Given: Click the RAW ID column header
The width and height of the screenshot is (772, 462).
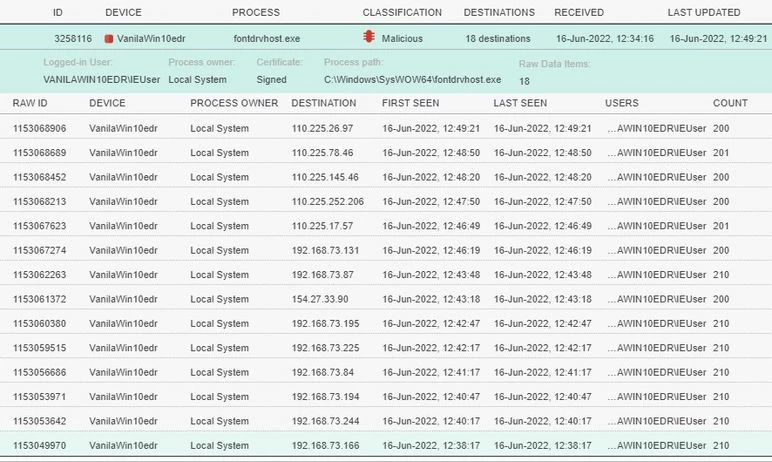Looking at the screenshot, I should 30,103.
